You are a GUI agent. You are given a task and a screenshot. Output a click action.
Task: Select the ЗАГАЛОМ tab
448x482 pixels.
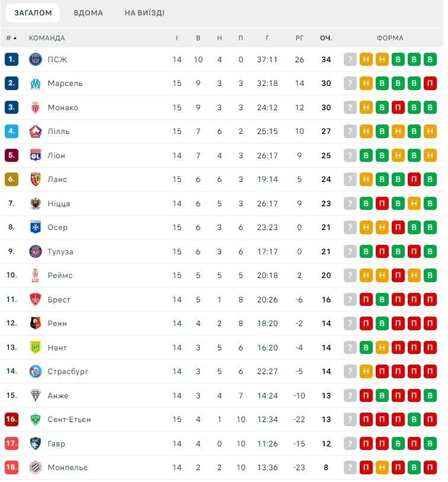pos(33,12)
